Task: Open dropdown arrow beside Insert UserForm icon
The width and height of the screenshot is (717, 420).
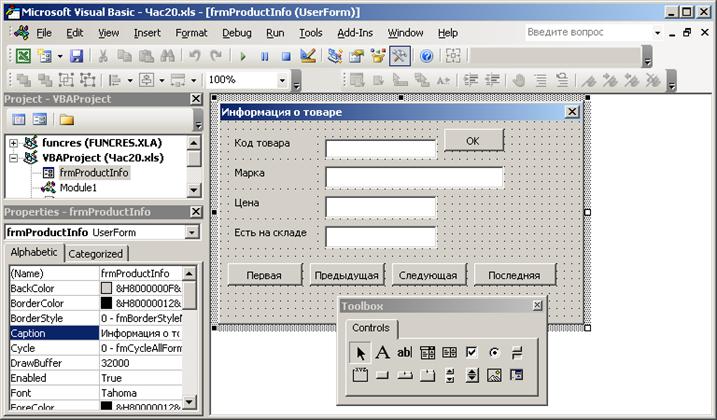Action: pos(60,56)
